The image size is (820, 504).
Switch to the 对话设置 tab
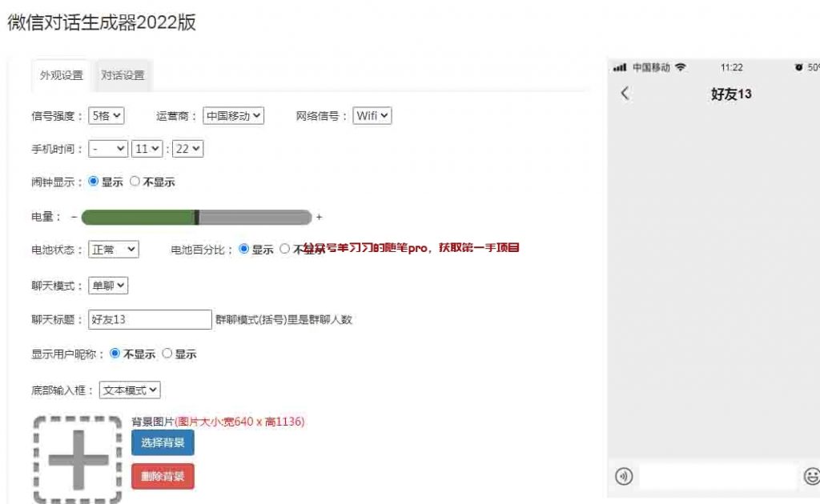123,75
